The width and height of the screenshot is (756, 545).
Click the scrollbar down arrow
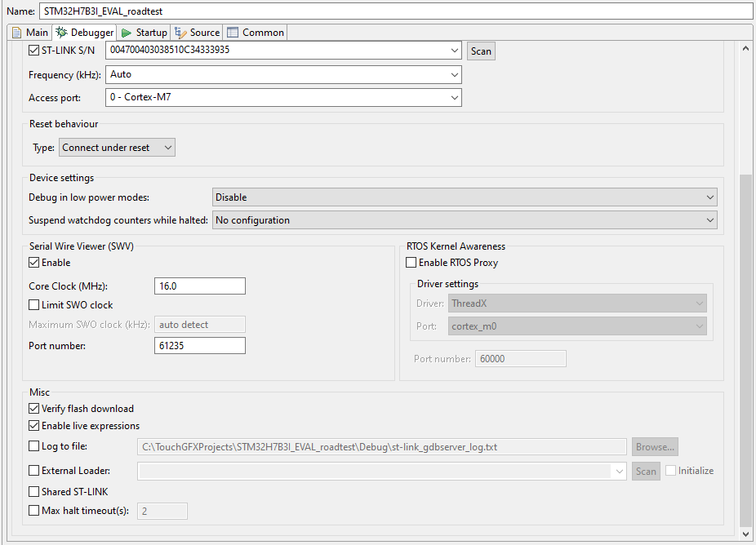click(x=745, y=534)
